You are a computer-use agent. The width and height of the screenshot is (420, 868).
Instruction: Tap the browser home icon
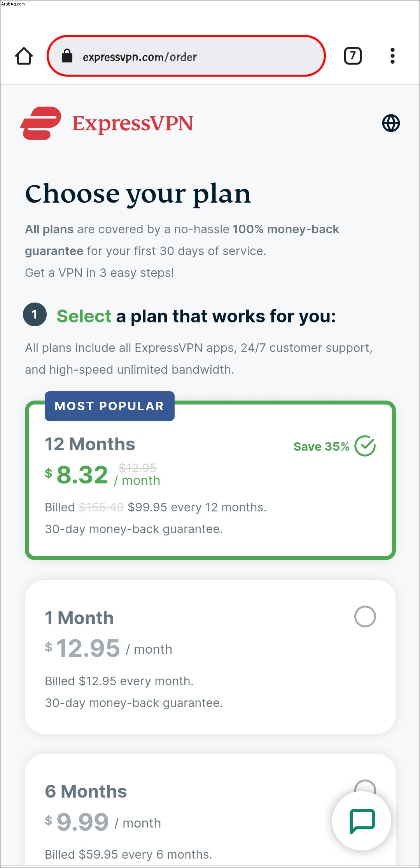pyautogui.click(x=24, y=56)
